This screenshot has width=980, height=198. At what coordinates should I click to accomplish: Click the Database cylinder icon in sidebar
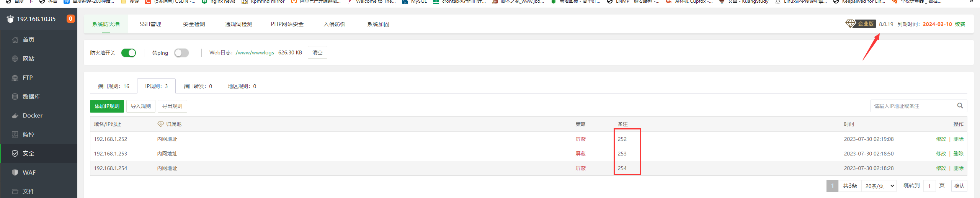15,97
